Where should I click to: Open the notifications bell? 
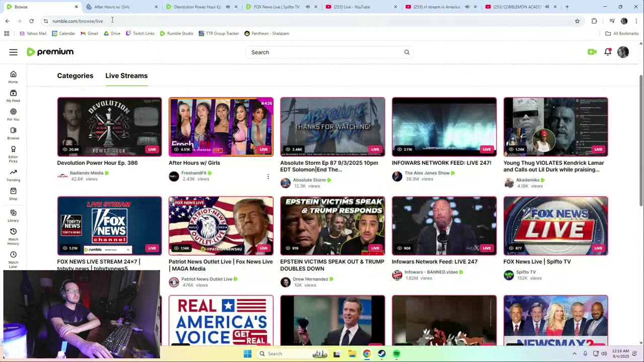pos(608,52)
